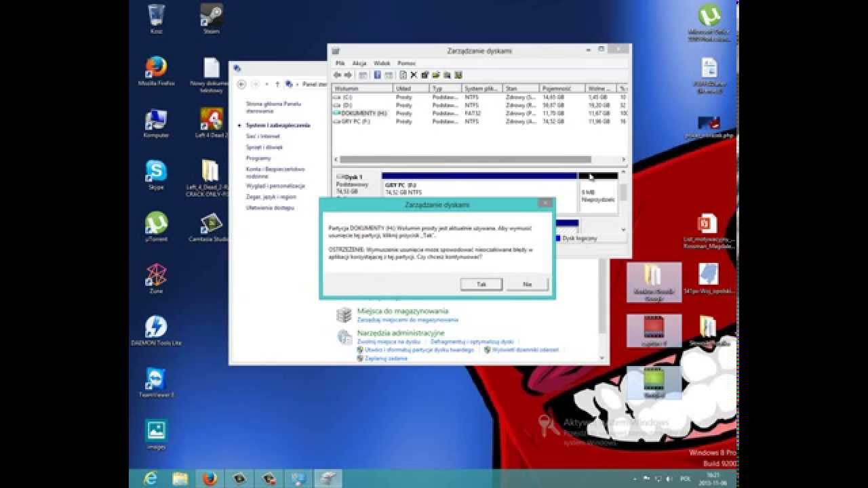This screenshot has height=488, width=868.
Task: Click the volume icon in system tray
Action: 668,479
